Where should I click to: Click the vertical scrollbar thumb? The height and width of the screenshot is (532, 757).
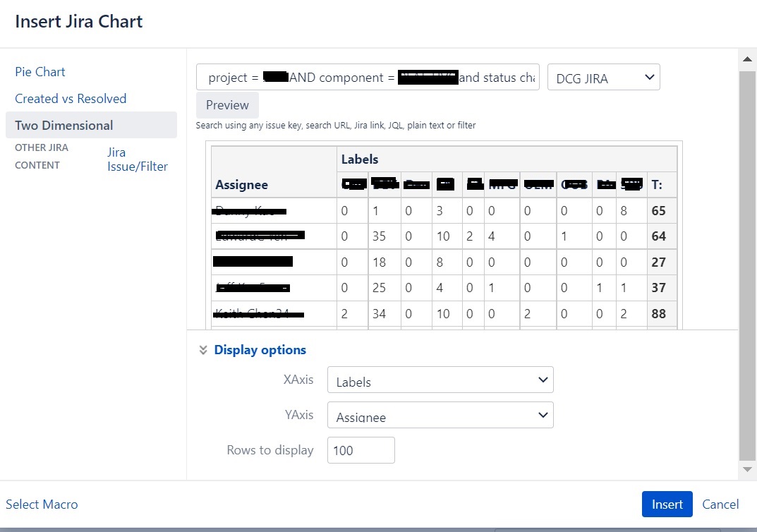click(x=747, y=265)
